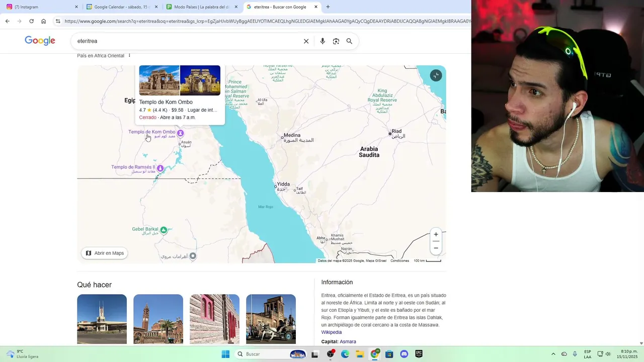
Task: Open the Wikipedia link in Información
Action: [331, 332]
